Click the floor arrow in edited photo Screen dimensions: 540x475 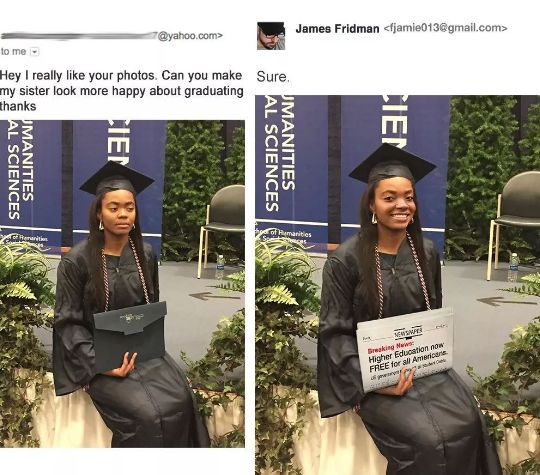[x=502, y=301]
